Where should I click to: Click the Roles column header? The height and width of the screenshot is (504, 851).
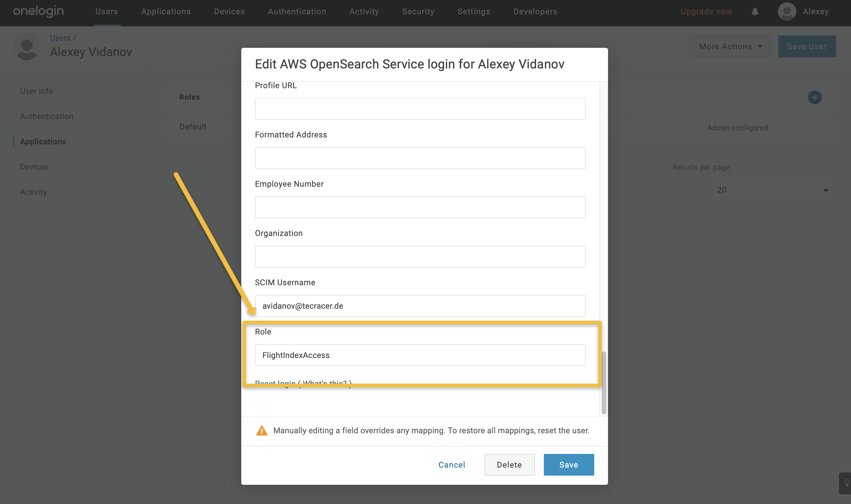pos(190,97)
